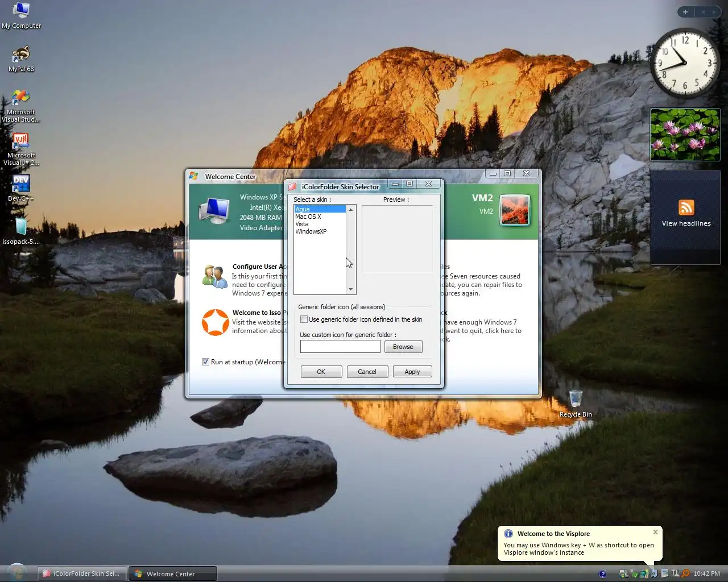Click the sidebar next gadgets arrow

[x=714, y=12]
